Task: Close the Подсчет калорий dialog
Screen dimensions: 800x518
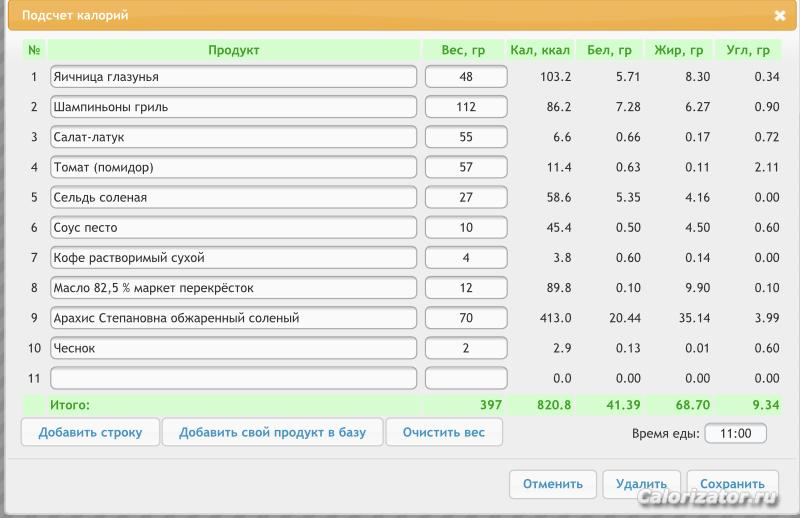Action: click(780, 16)
